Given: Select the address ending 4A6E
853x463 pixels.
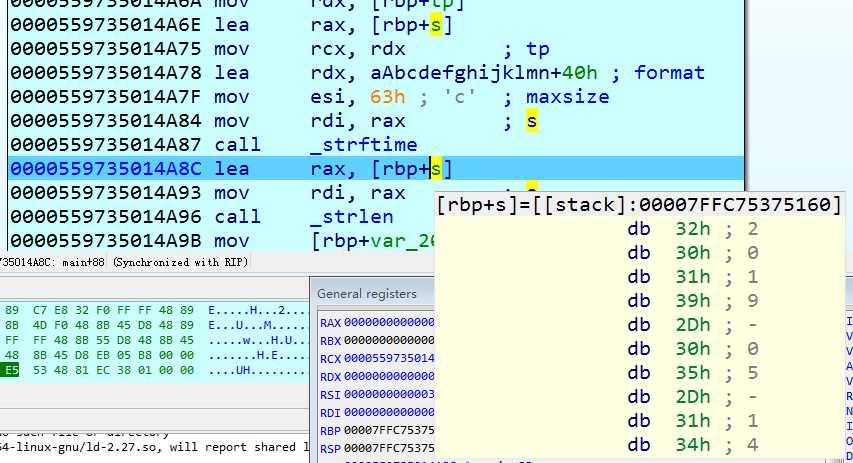Looking at the screenshot, I should pyautogui.click(x=106, y=25).
